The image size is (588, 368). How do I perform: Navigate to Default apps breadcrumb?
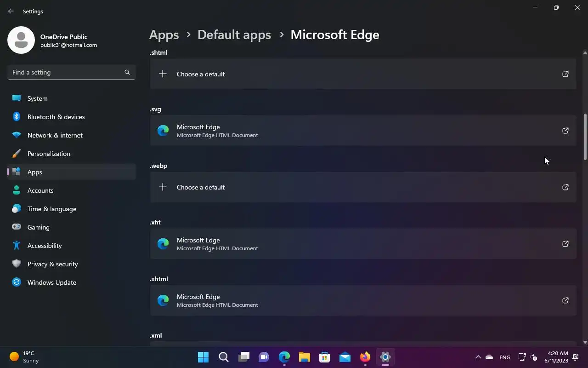[234, 35]
